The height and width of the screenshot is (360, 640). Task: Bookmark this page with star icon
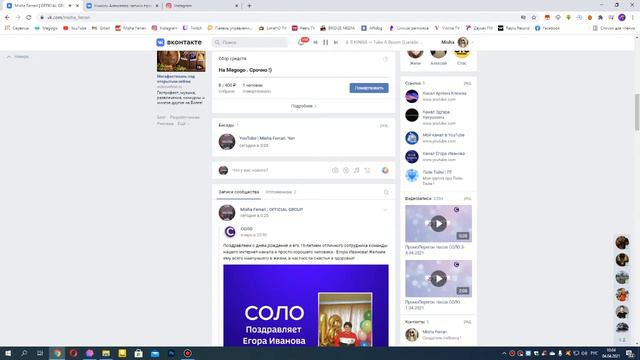[534, 18]
